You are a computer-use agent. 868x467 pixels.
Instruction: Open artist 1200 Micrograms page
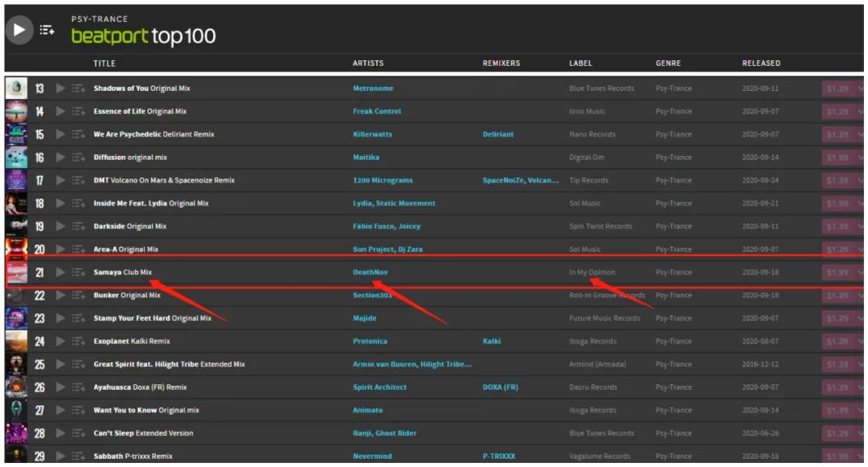(x=383, y=180)
